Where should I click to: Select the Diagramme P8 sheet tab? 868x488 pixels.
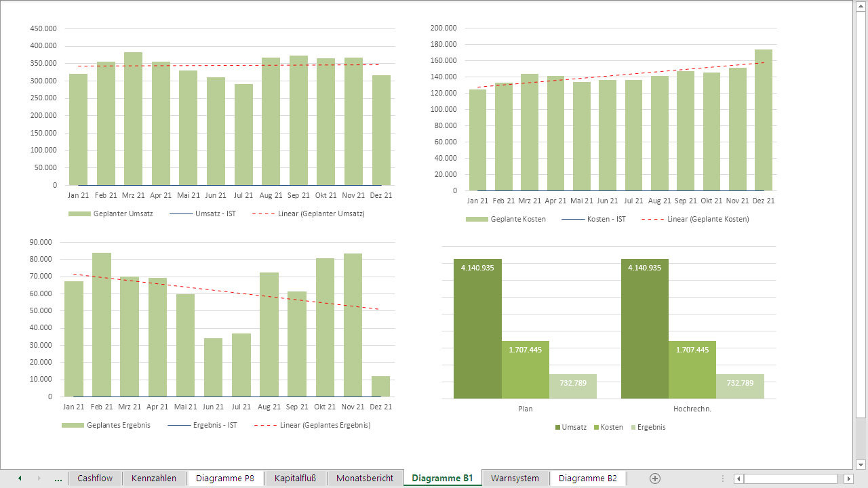pos(225,479)
